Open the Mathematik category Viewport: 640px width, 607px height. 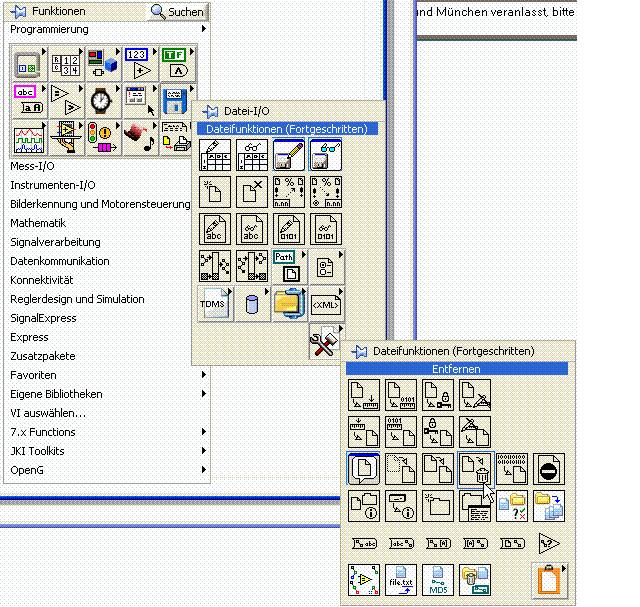point(38,223)
